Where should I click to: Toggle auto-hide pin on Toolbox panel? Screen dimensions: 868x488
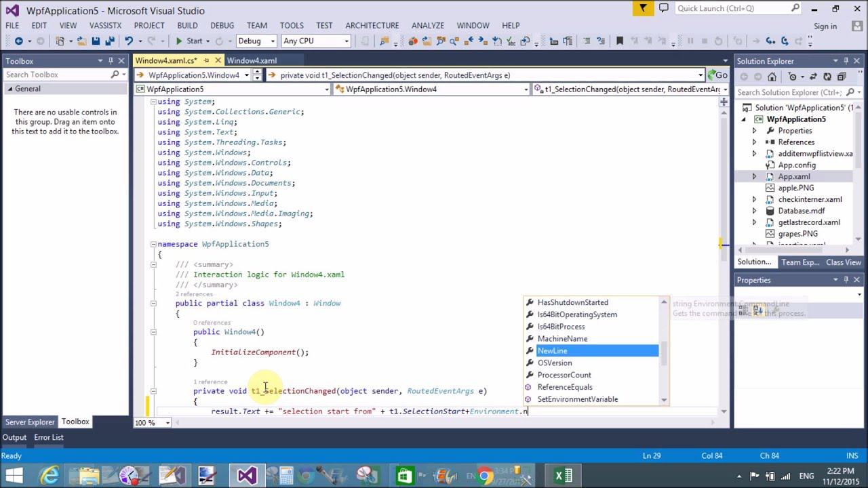(x=111, y=61)
